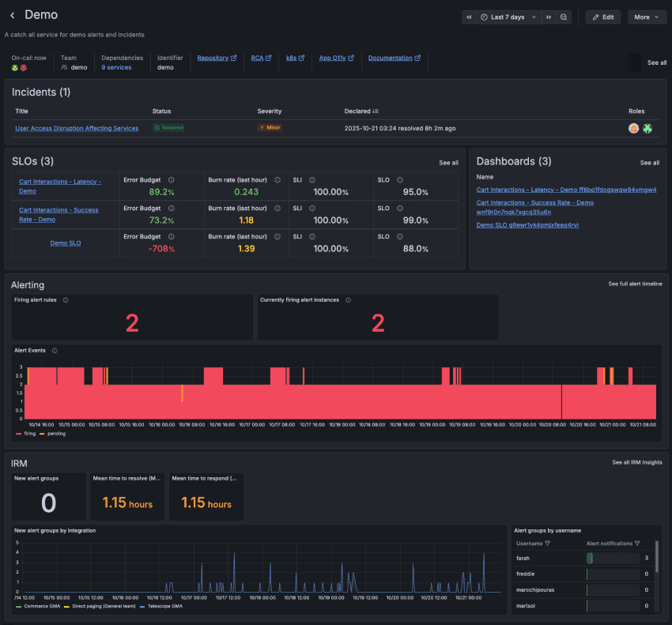The image size is (672, 625).
Task: Open the Demo SLO link
Action: click(66, 243)
